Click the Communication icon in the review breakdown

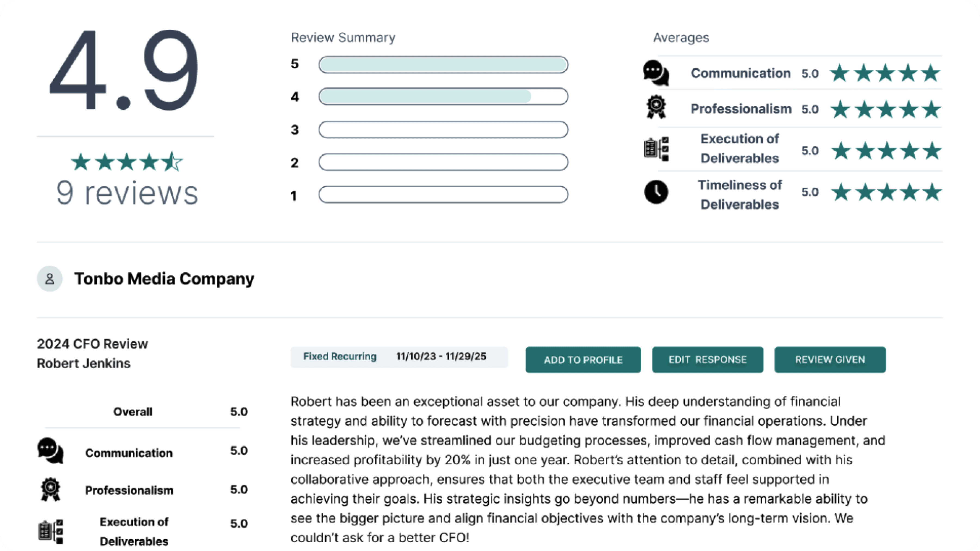pyautogui.click(x=51, y=451)
